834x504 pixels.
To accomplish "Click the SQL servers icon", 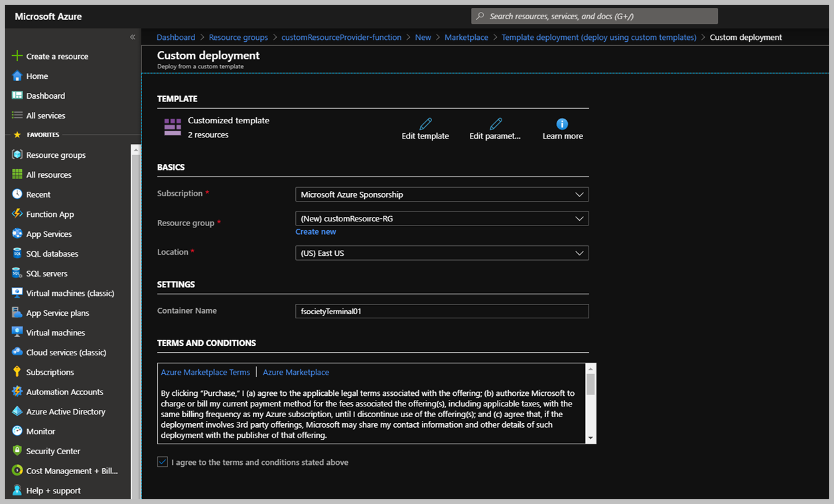I will [17, 273].
